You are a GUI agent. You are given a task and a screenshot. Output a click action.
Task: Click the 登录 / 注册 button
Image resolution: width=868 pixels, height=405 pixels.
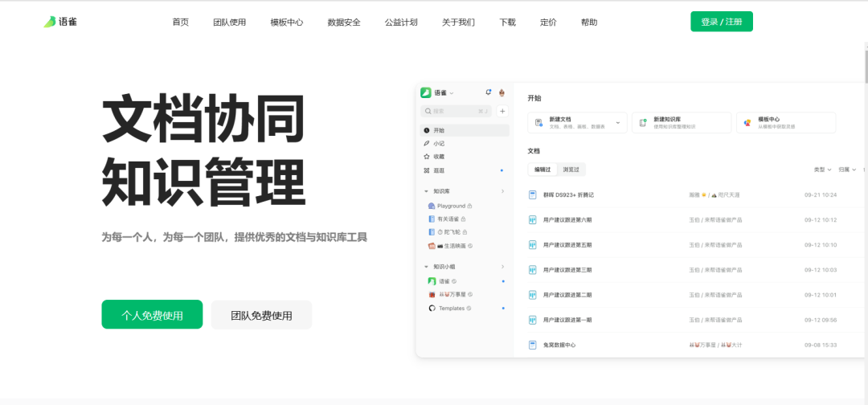click(721, 22)
